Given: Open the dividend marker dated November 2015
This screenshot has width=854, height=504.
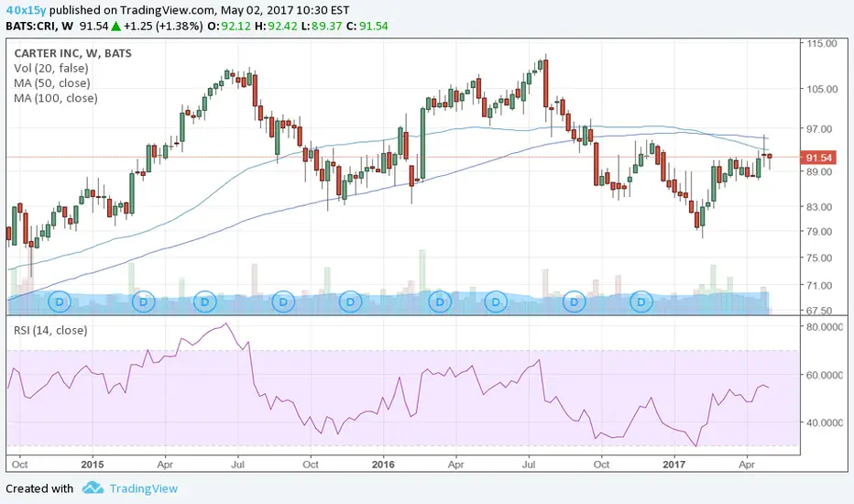Looking at the screenshot, I should click(350, 301).
